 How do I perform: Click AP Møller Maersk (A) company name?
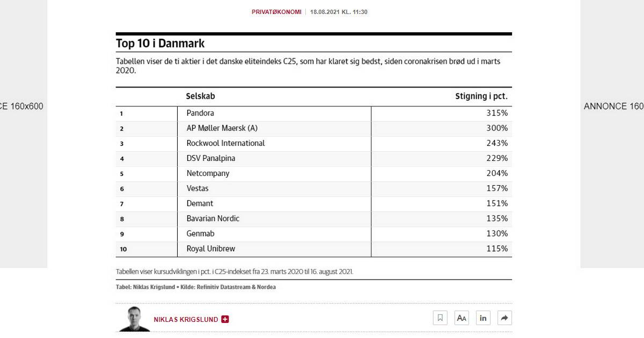click(x=222, y=128)
